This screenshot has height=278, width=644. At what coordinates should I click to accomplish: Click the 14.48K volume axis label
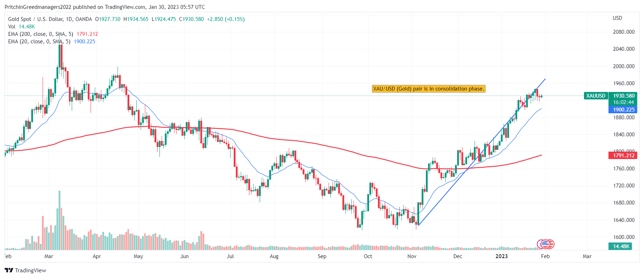tap(621, 246)
